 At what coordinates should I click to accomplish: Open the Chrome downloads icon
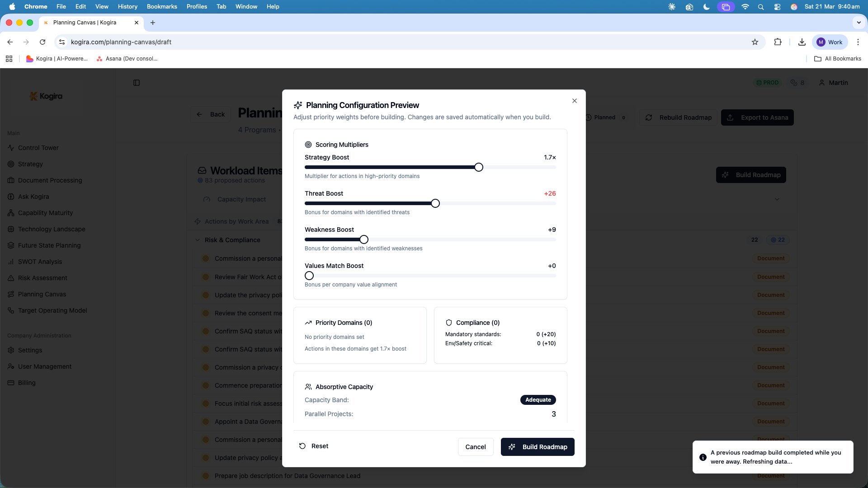pos(802,42)
